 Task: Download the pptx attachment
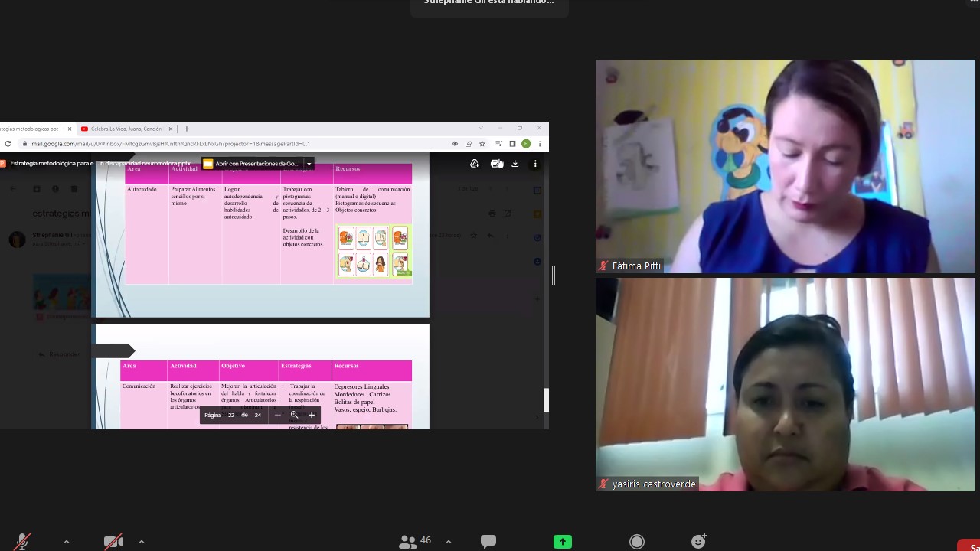point(515,164)
